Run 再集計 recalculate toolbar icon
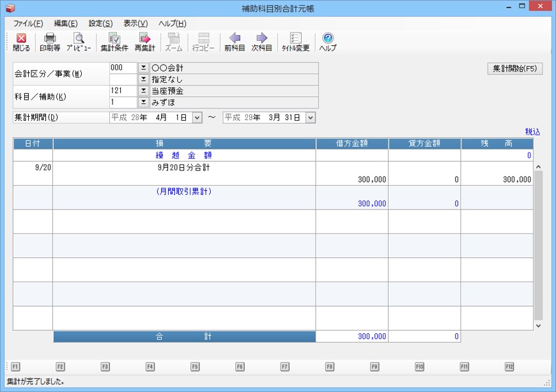This screenshot has height=392, width=556. (144, 42)
